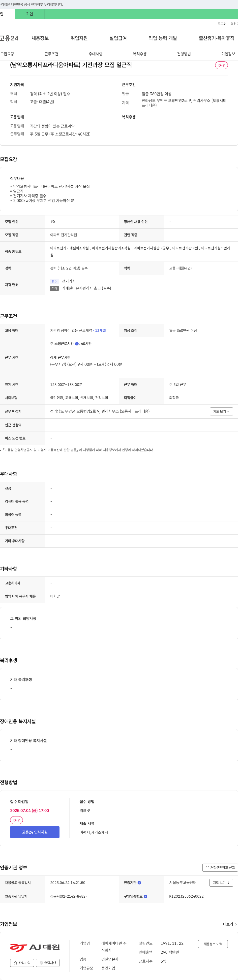Open the 채용정보 menu
This screenshot has width=238, height=980.
click(x=40, y=38)
